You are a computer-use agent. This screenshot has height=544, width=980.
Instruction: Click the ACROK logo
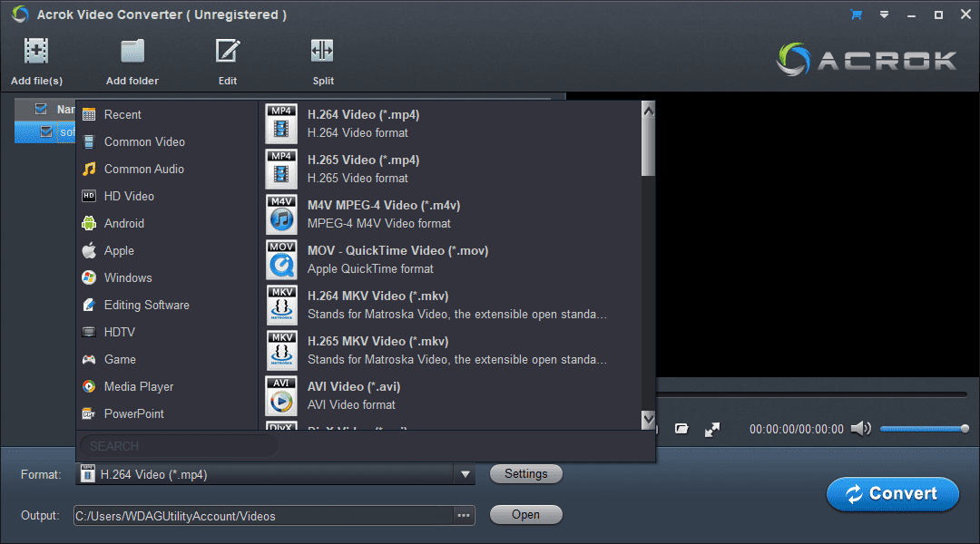coord(867,60)
